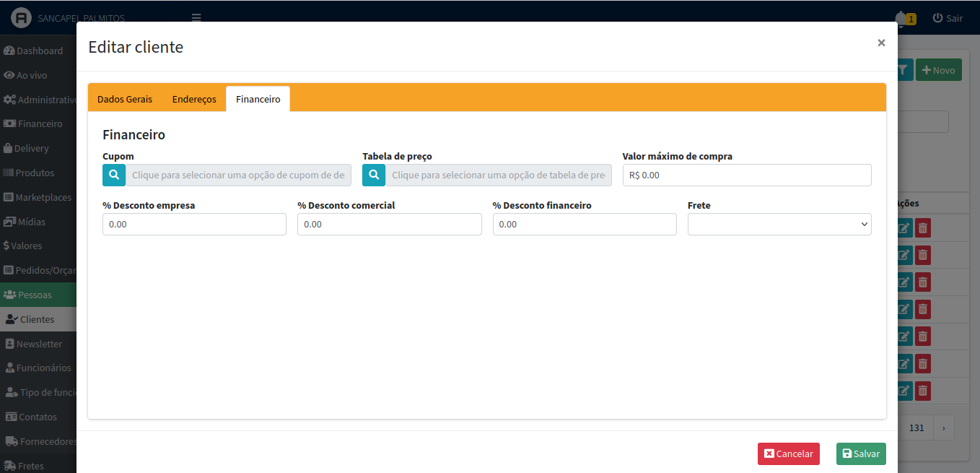Click the first row's edit pencil icon
Screen dimensions: 980x473
(904, 229)
